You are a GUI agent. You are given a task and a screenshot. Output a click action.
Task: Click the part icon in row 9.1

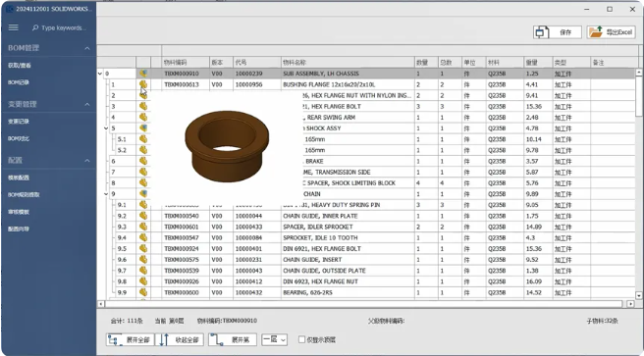[143, 205]
